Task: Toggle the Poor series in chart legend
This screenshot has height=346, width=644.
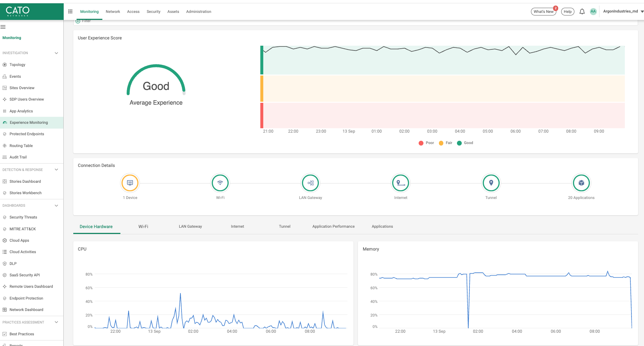Action: 426,143
